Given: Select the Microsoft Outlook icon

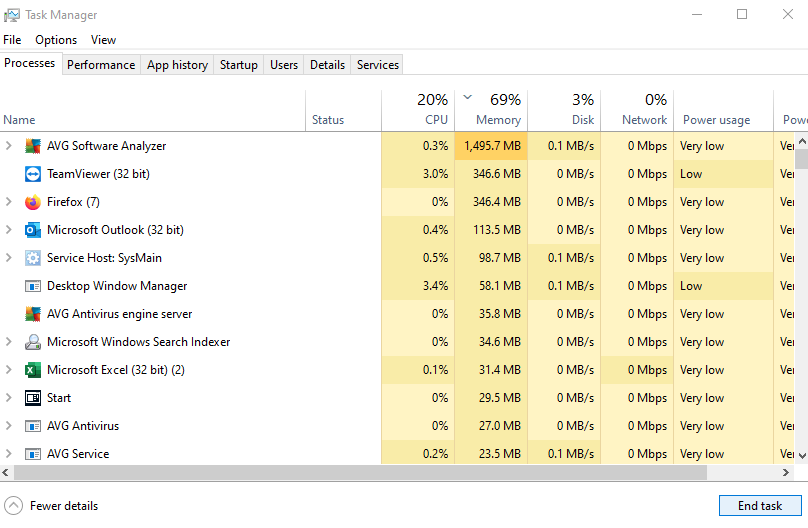Looking at the screenshot, I should click(x=32, y=230).
